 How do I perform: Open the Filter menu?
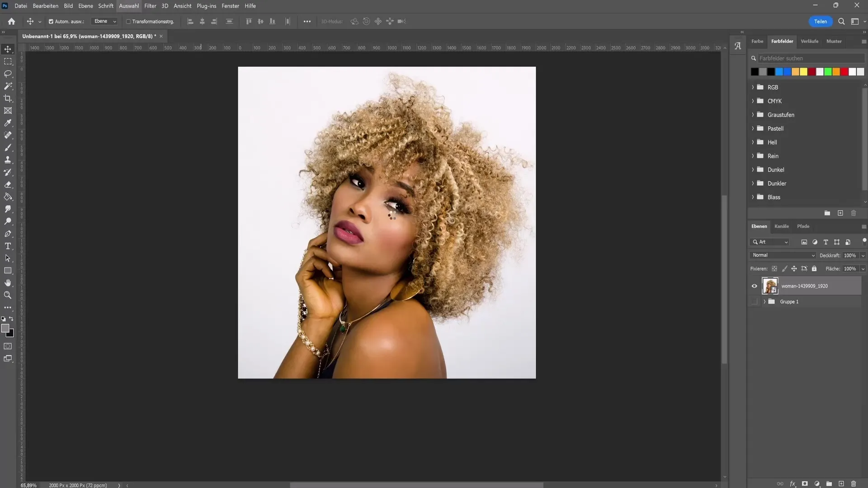[x=150, y=5]
